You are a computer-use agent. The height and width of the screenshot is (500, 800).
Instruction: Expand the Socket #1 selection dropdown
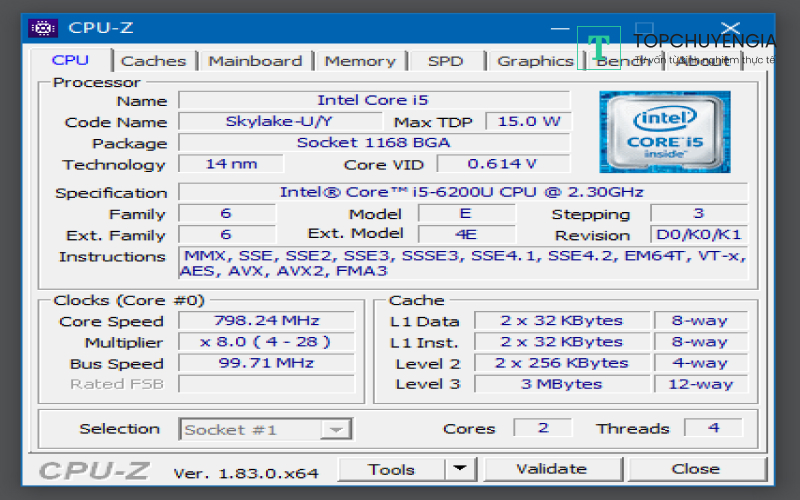pyautogui.click(x=336, y=429)
